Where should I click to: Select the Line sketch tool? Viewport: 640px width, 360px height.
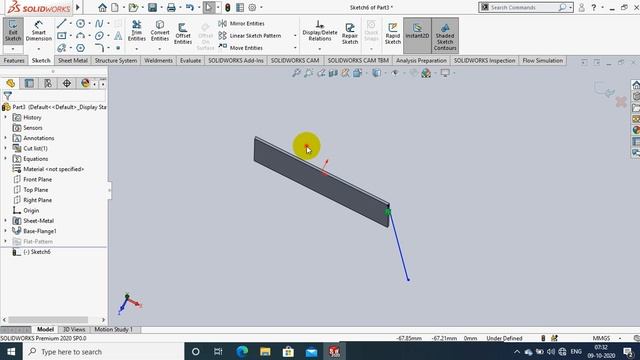(62, 24)
